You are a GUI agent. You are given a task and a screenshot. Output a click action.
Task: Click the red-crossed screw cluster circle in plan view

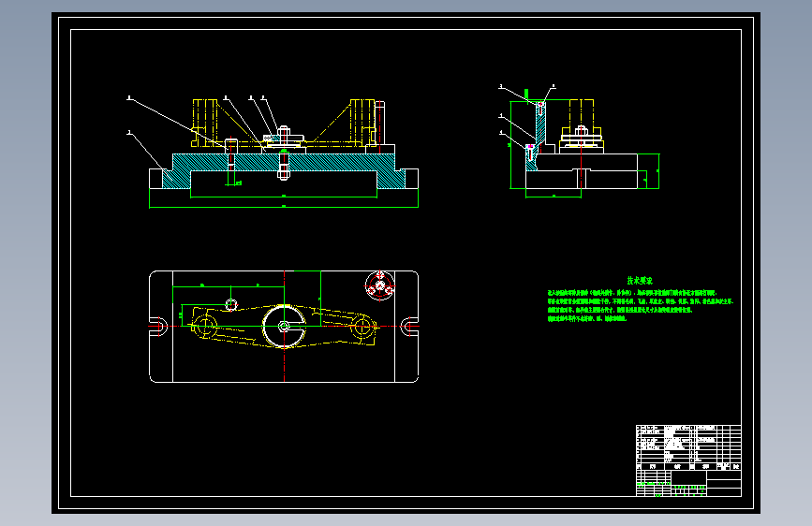click(380, 285)
